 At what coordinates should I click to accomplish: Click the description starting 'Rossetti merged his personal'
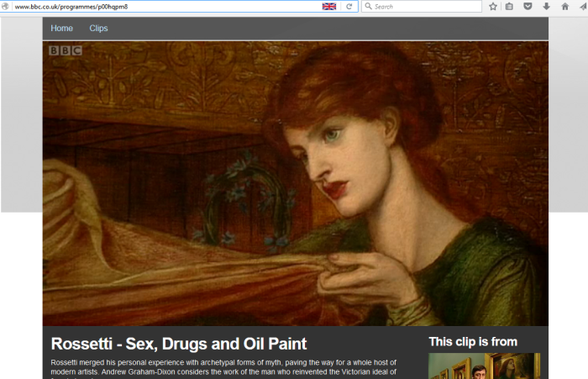click(x=223, y=370)
